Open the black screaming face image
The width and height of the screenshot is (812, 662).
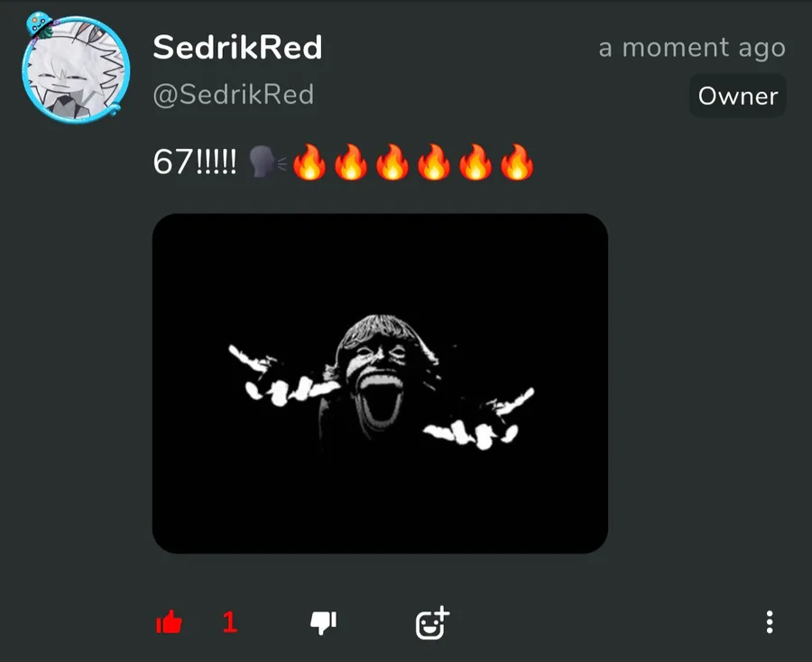(x=380, y=383)
